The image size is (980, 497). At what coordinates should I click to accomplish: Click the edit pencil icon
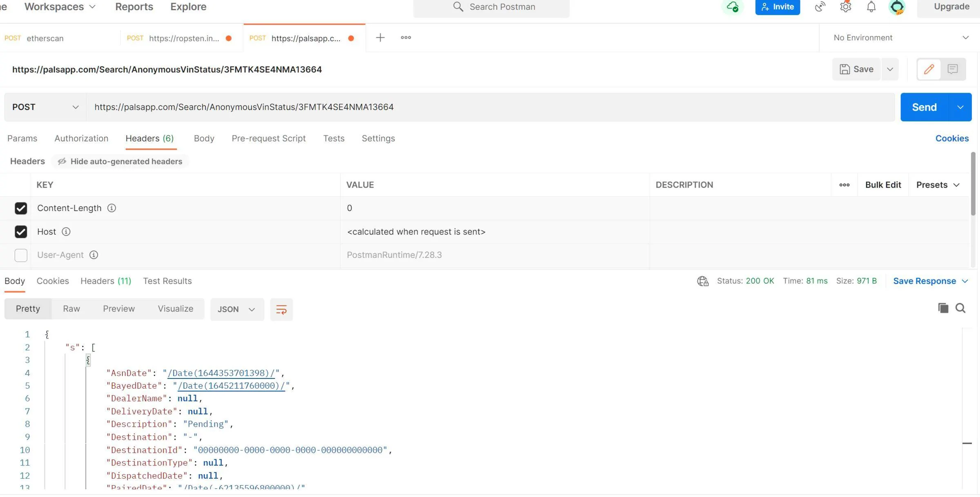(x=929, y=69)
